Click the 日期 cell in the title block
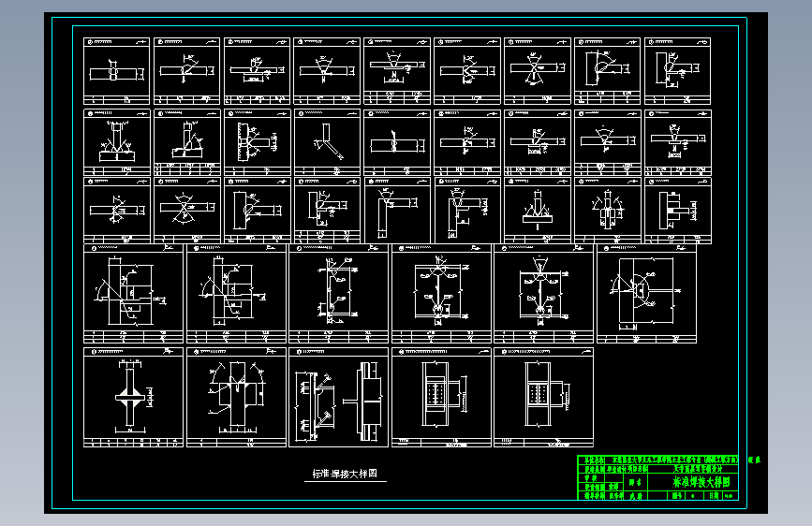 [714, 496]
